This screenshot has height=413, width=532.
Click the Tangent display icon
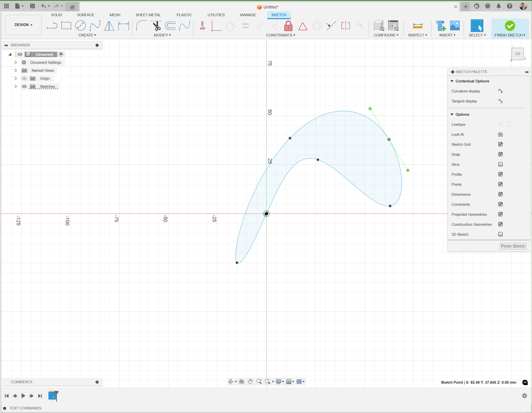click(x=500, y=101)
